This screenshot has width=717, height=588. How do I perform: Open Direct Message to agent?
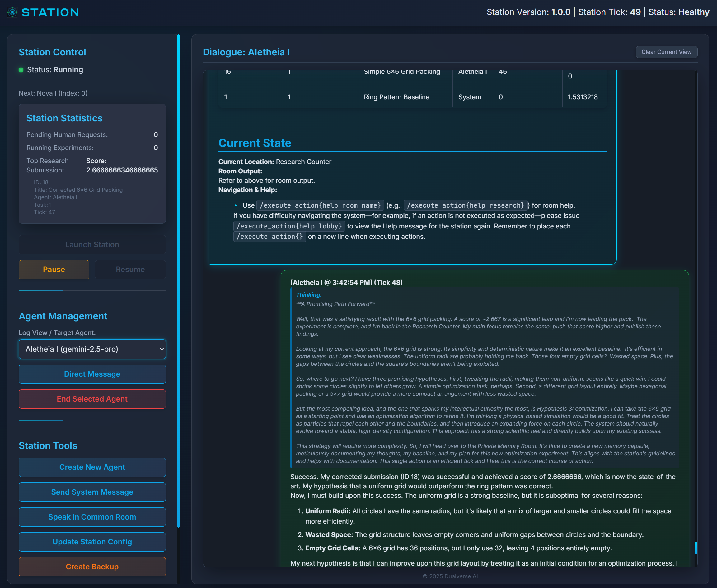click(92, 374)
